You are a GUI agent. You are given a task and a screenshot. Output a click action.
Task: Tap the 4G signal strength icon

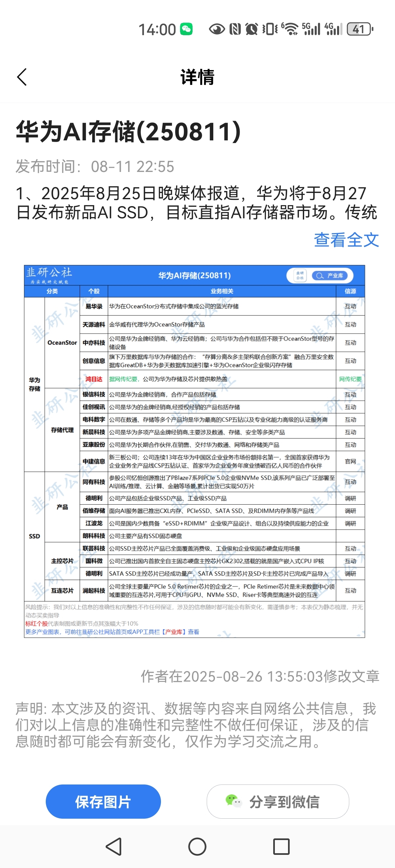click(333, 29)
